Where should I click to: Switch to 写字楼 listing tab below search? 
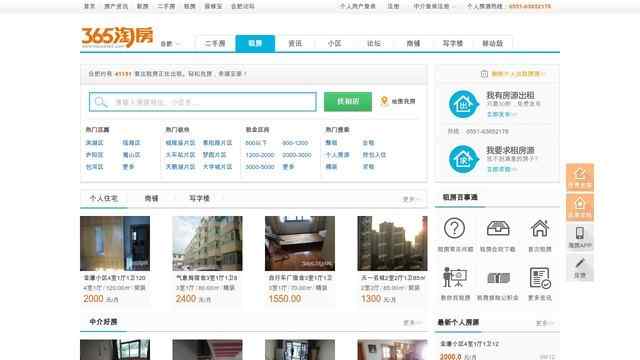click(x=200, y=198)
